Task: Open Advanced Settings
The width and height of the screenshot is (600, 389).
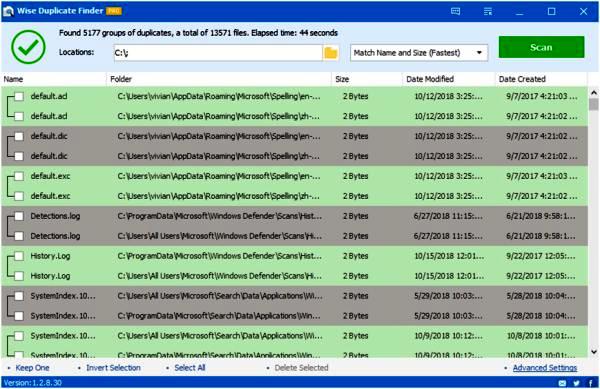Action: 545,368
